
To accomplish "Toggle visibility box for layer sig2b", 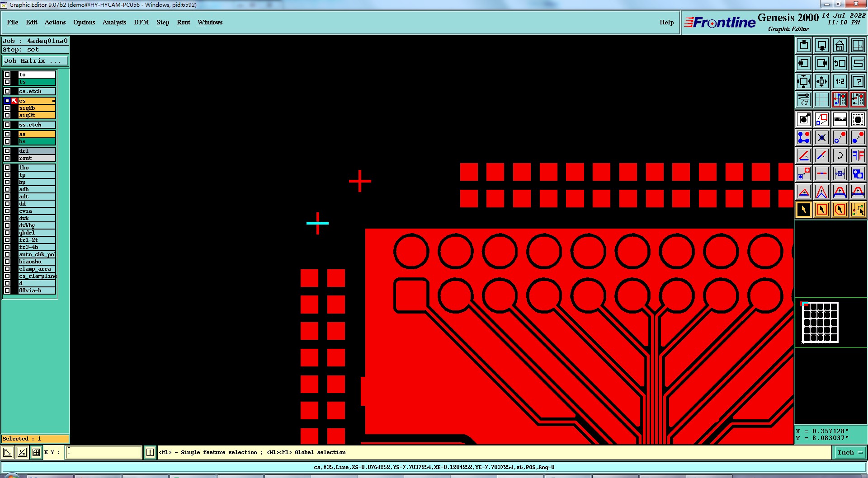I will [x=7, y=108].
